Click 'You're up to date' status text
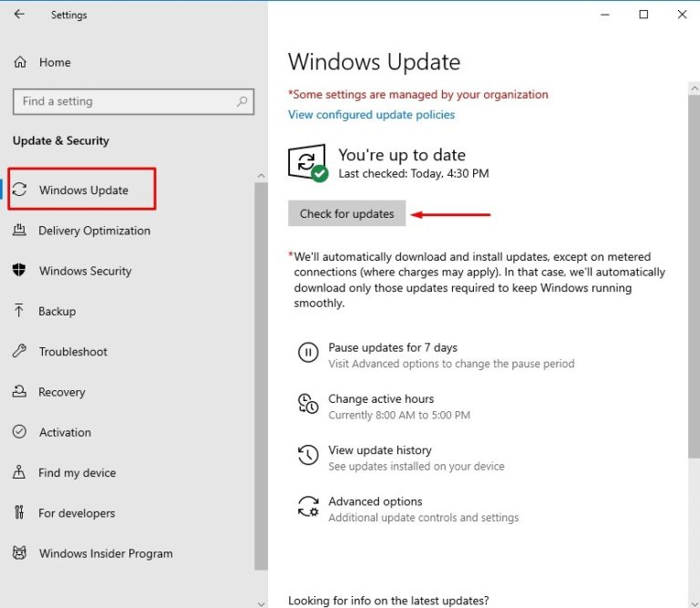This screenshot has height=608, width=700. point(402,155)
